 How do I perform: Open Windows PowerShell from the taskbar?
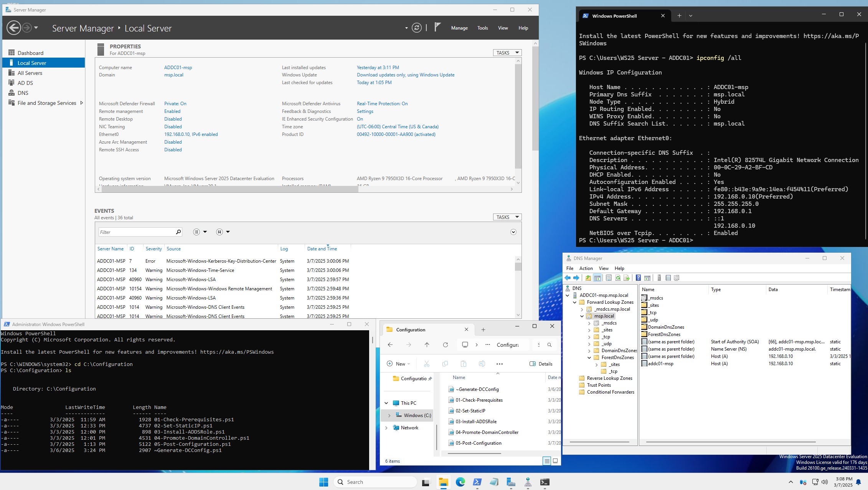click(x=477, y=482)
